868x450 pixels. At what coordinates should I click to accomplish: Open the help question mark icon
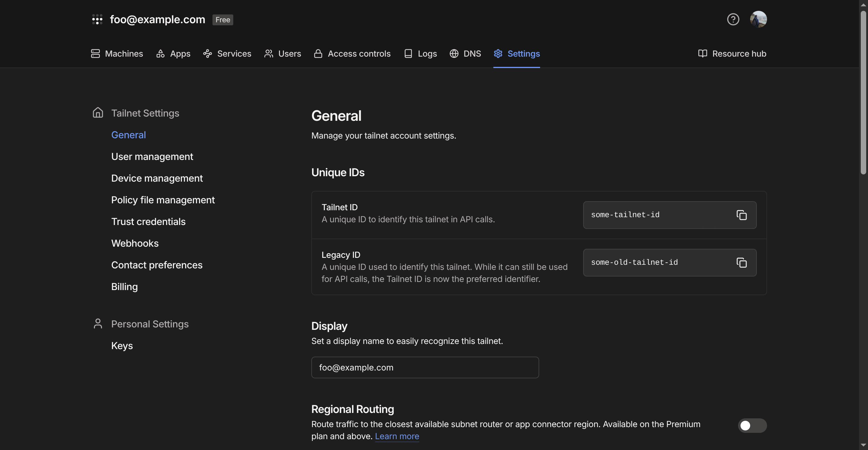(733, 19)
